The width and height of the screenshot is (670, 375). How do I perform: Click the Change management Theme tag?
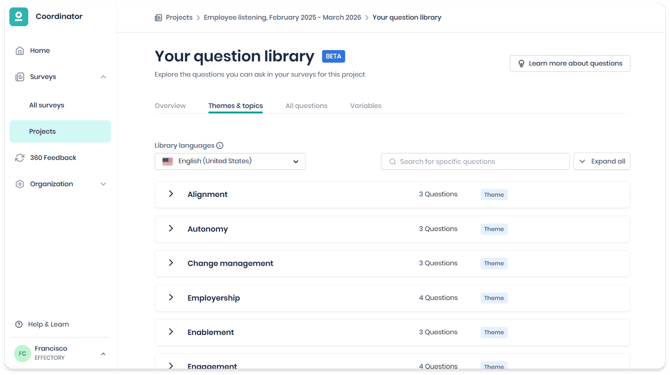point(494,263)
